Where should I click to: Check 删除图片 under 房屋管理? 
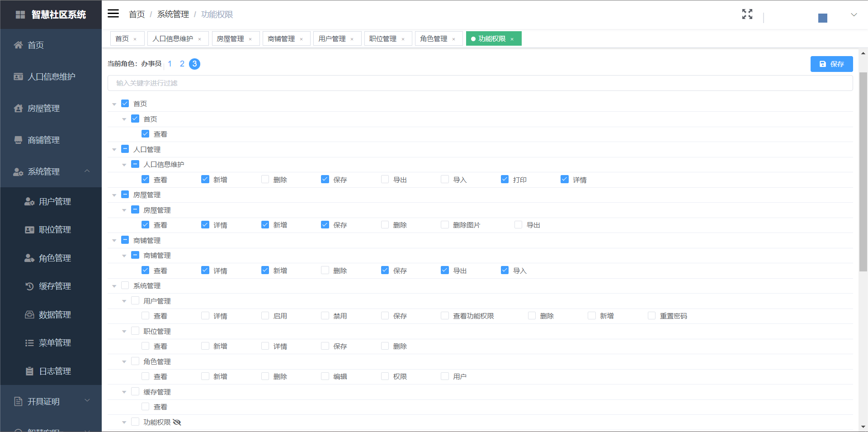click(x=445, y=224)
